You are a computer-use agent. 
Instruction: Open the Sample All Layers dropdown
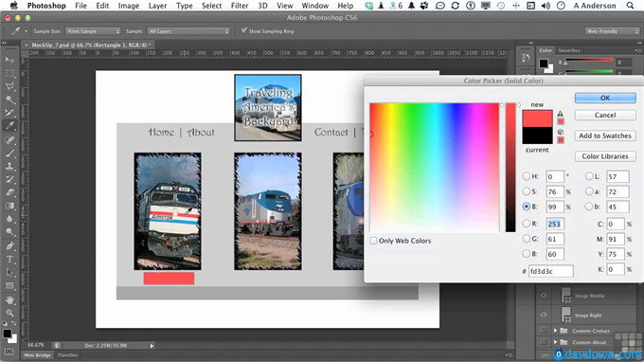click(188, 31)
